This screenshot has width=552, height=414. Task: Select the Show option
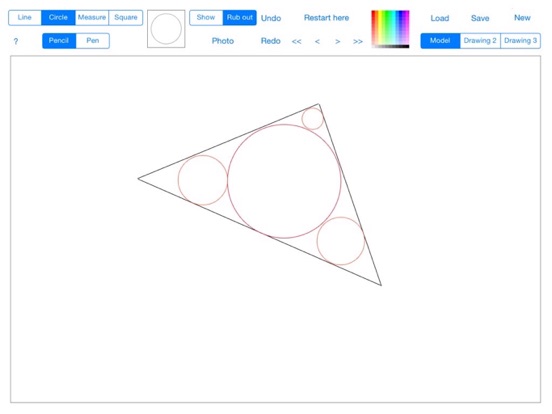point(206,18)
